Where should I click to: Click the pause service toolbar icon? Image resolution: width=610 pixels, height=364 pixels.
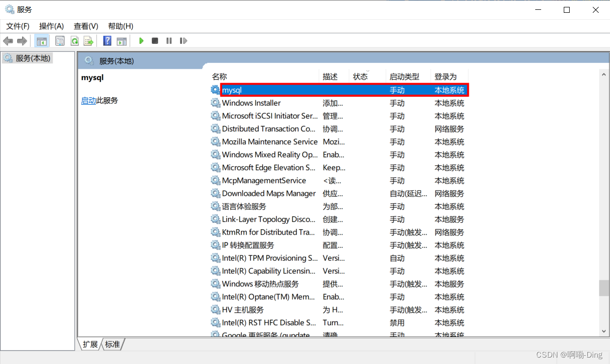point(169,41)
